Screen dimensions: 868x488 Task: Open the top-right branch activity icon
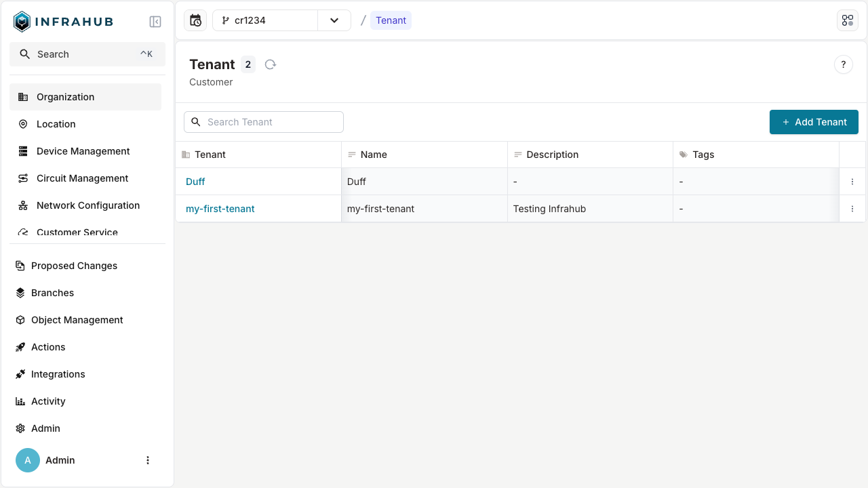click(847, 20)
